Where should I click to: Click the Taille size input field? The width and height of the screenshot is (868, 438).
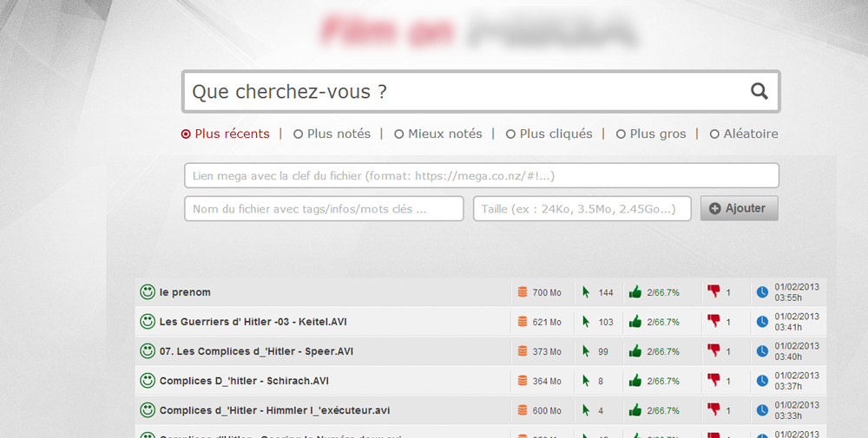pyautogui.click(x=582, y=209)
